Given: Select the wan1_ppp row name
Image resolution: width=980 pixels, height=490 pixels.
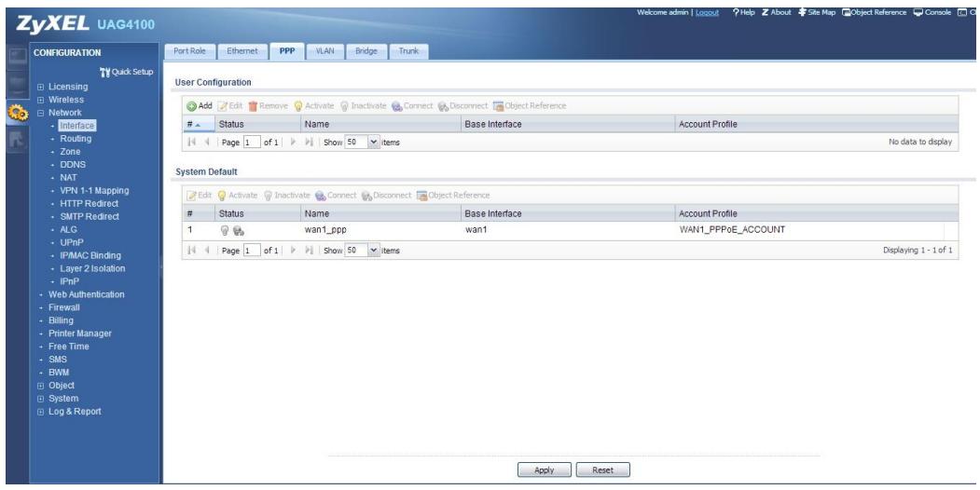Looking at the screenshot, I should coord(325,230).
